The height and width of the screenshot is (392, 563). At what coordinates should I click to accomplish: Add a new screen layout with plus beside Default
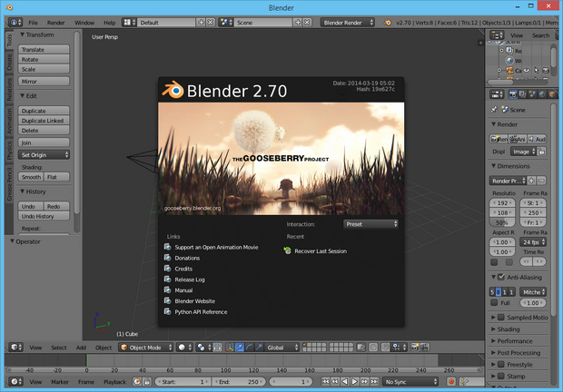click(x=201, y=23)
